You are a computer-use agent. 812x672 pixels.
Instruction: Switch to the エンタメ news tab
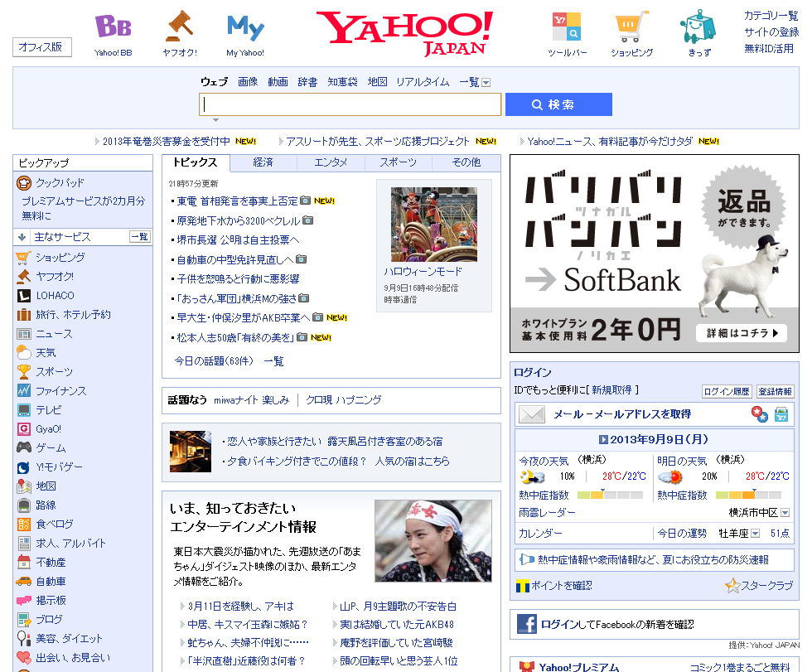point(331,162)
